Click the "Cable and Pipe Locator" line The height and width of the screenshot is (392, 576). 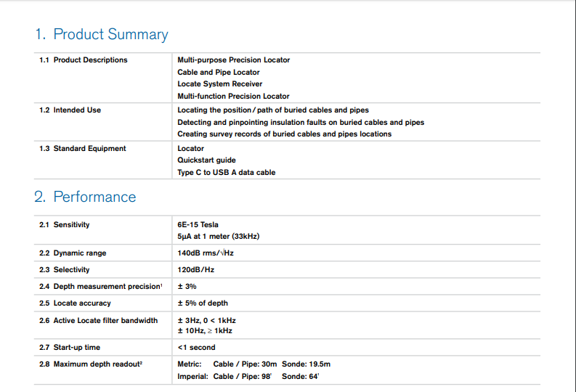click(218, 73)
